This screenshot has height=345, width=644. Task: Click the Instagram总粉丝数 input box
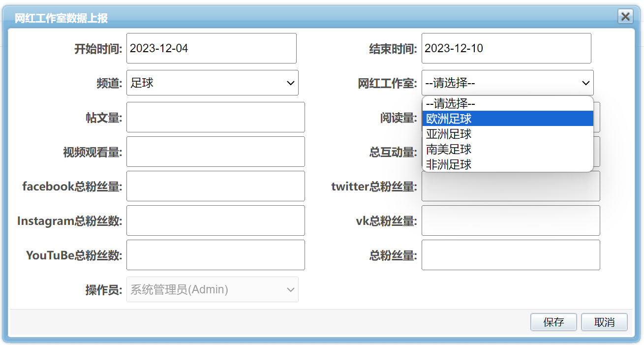pos(215,220)
